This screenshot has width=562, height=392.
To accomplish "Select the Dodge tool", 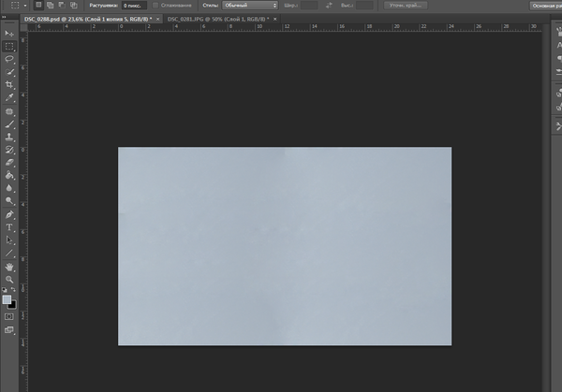I will 9,201.
